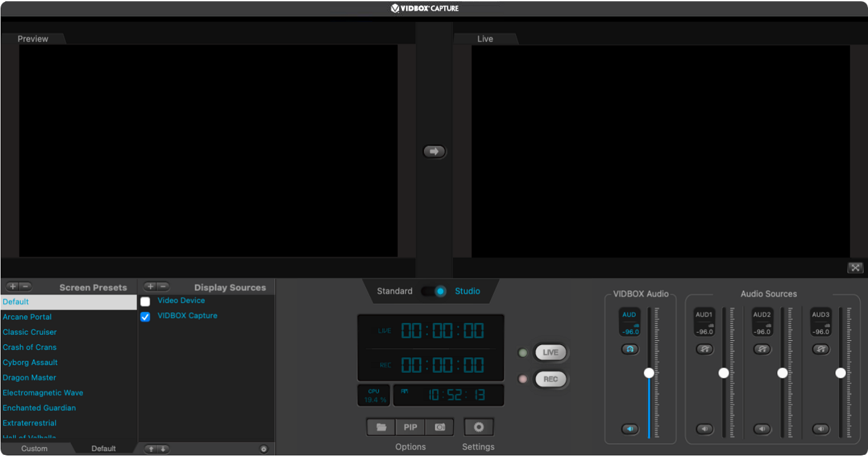Toggle AUD3 speaker mute button
Screen dimensions: 868x456
point(821,429)
